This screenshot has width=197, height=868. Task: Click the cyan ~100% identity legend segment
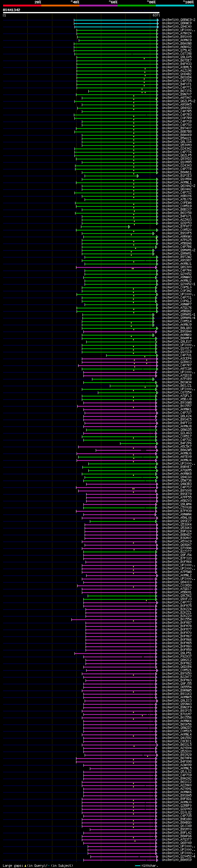(x=175, y=6)
